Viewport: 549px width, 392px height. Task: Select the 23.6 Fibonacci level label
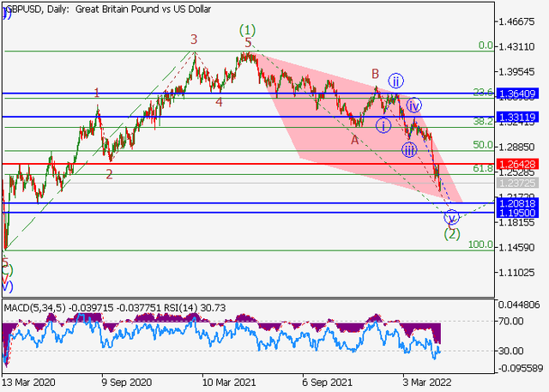[483, 92]
